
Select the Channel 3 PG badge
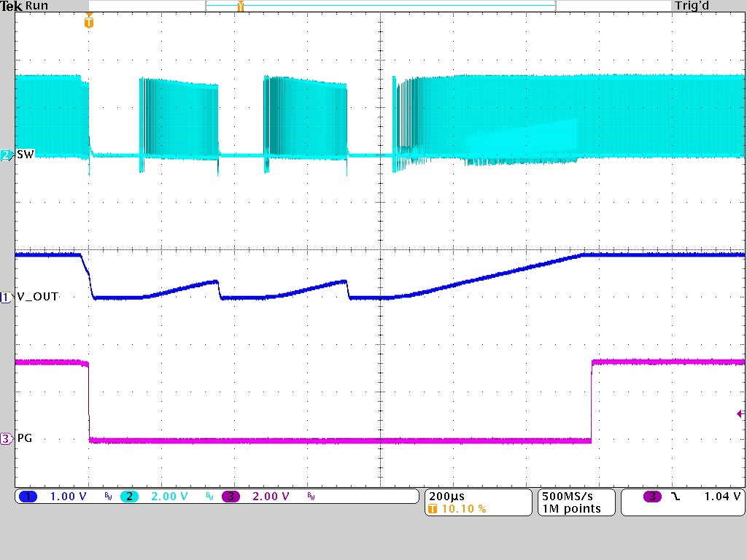(6, 438)
